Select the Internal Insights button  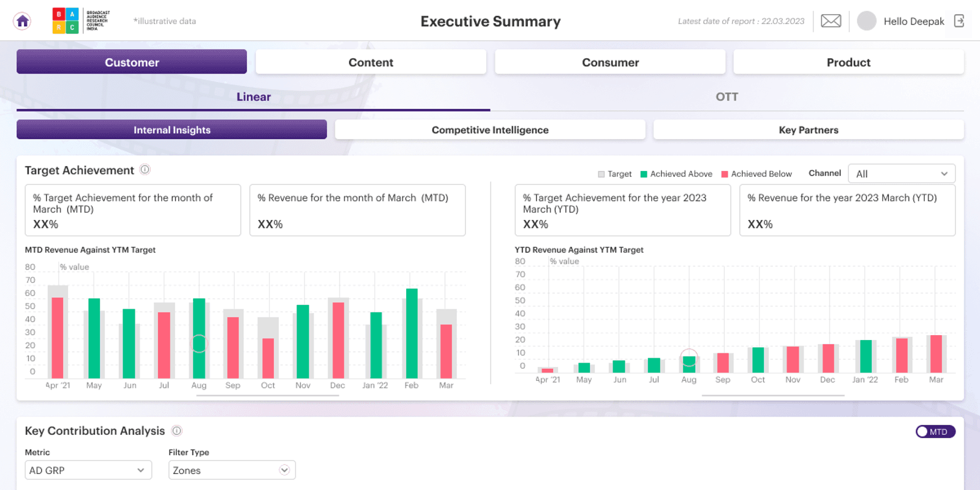171,130
